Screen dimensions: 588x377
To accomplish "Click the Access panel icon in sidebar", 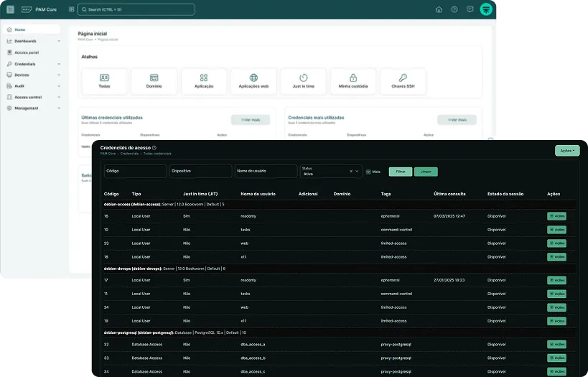I will pyautogui.click(x=9, y=52).
